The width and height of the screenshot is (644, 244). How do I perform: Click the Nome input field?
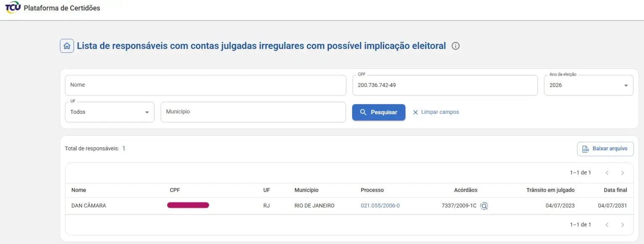tap(205, 85)
